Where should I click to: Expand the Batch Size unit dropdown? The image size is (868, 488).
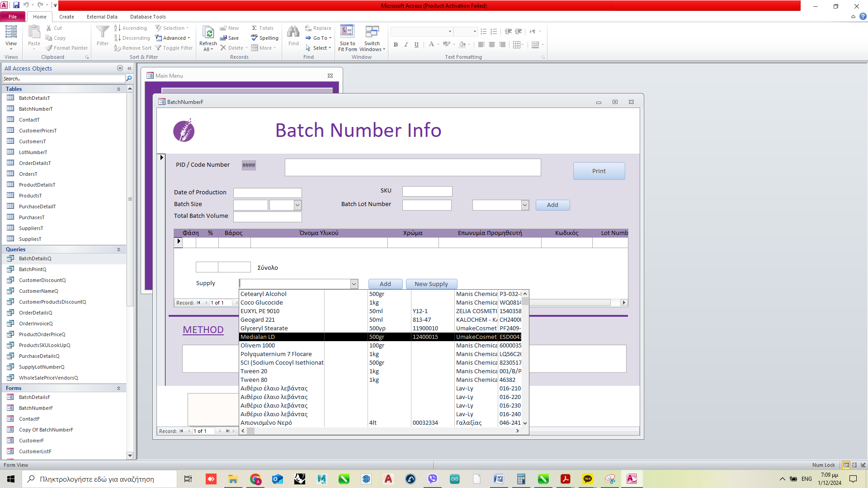297,205
